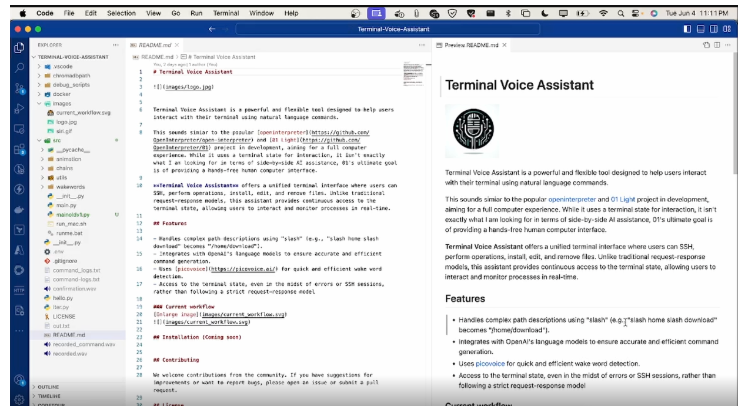
Task: Open the Azure view in activity bar
Action: point(19,250)
